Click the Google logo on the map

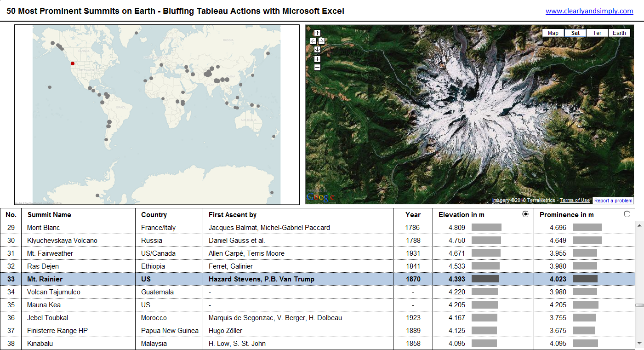pyautogui.click(x=320, y=197)
